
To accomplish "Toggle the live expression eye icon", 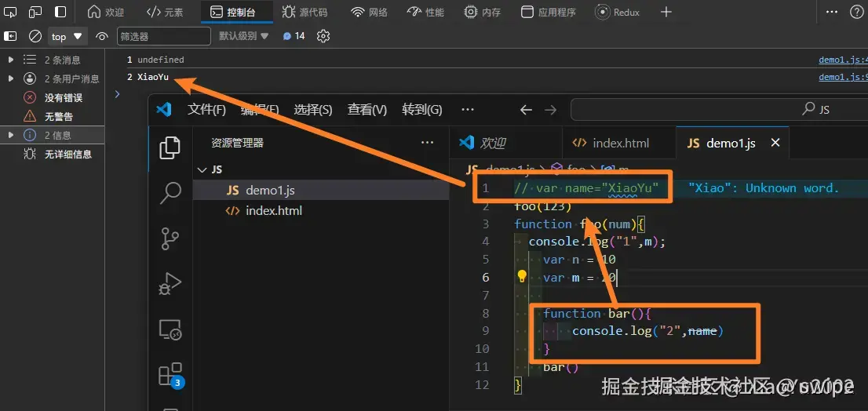I will pos(102,37).
